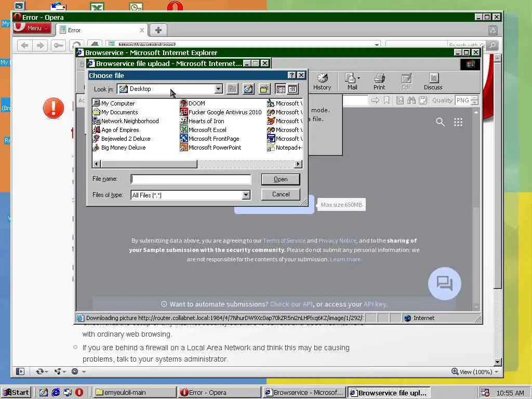Click the Check our API link

coord(291,304)
